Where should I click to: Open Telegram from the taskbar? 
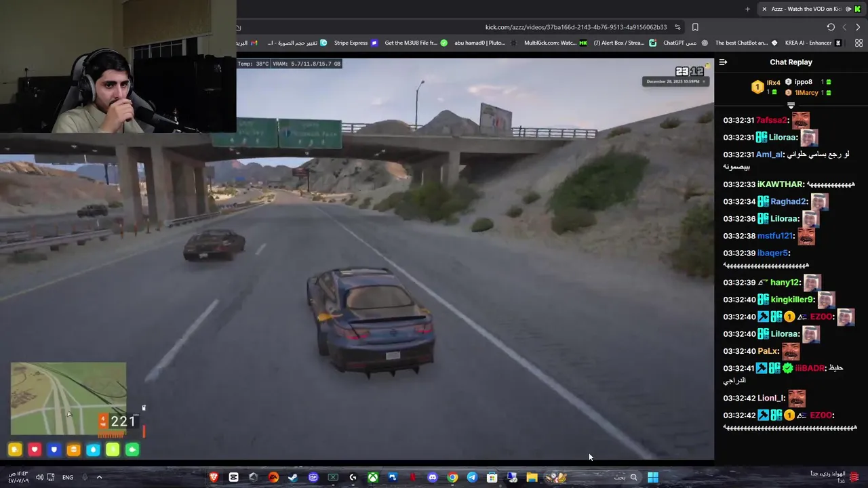[472, 477]
